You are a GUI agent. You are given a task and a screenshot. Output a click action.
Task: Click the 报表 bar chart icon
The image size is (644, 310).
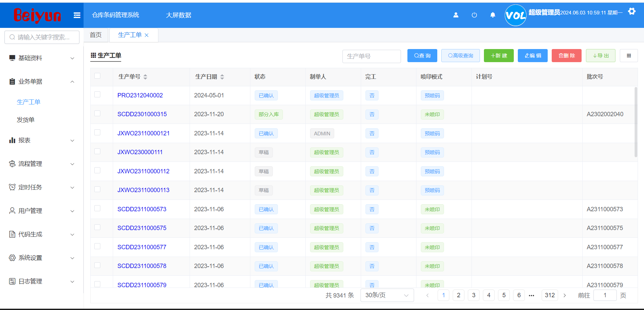point(12,140)
